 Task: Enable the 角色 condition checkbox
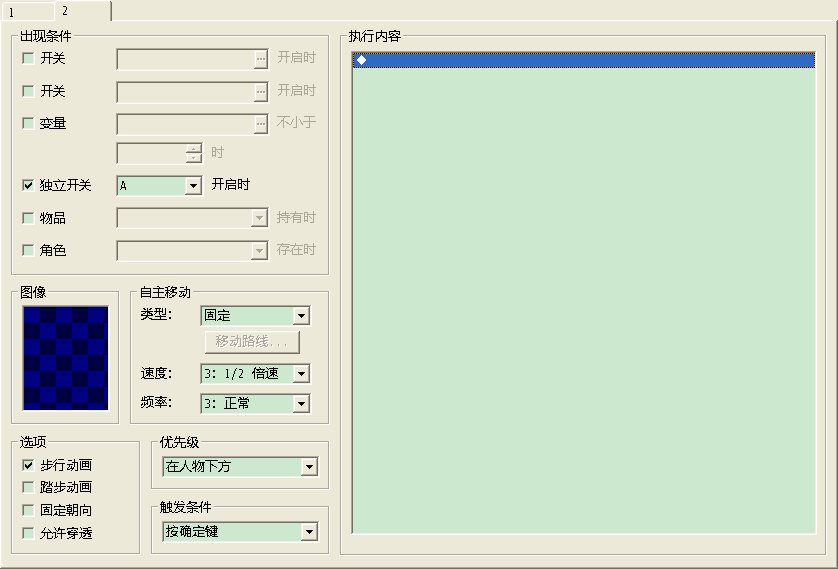coord(28,250)
